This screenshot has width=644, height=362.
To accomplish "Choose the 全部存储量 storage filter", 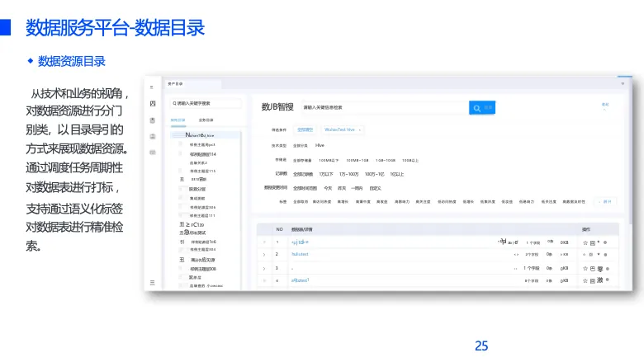I will coord(302,160).
